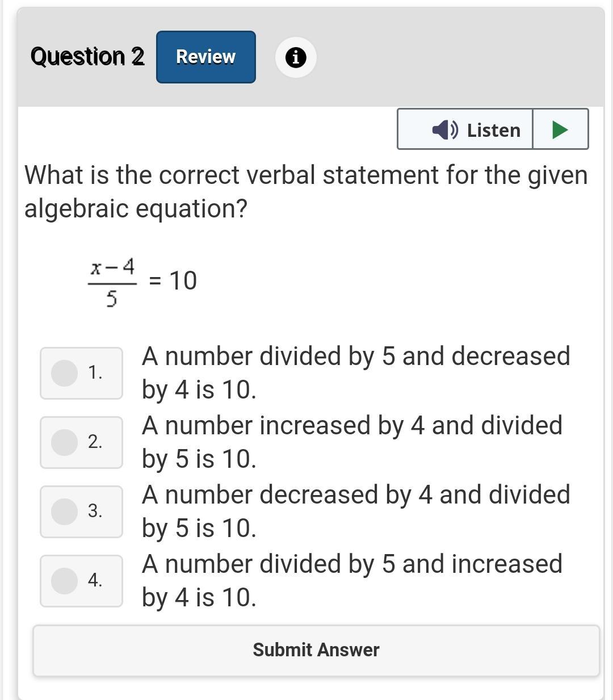Viewport: 613px width, 700px height.
Task: Submit Answer using the bottom button
Action: point(316,650)
